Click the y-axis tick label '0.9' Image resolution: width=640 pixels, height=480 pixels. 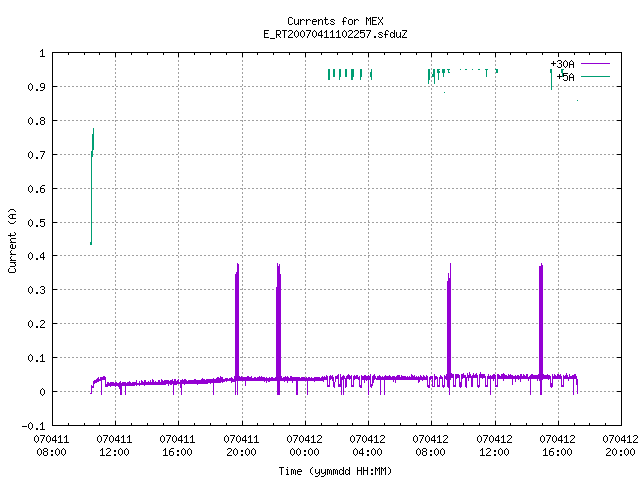tap(36, 87)
